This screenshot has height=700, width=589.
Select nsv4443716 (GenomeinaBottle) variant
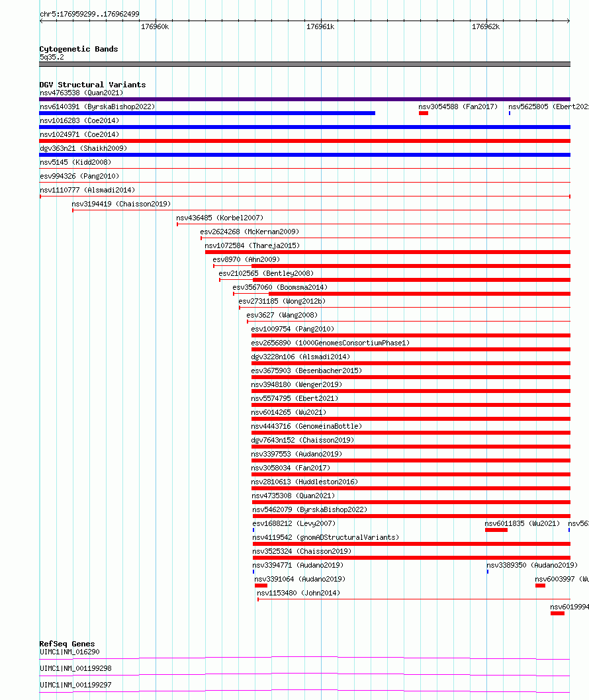coord(306,426)
